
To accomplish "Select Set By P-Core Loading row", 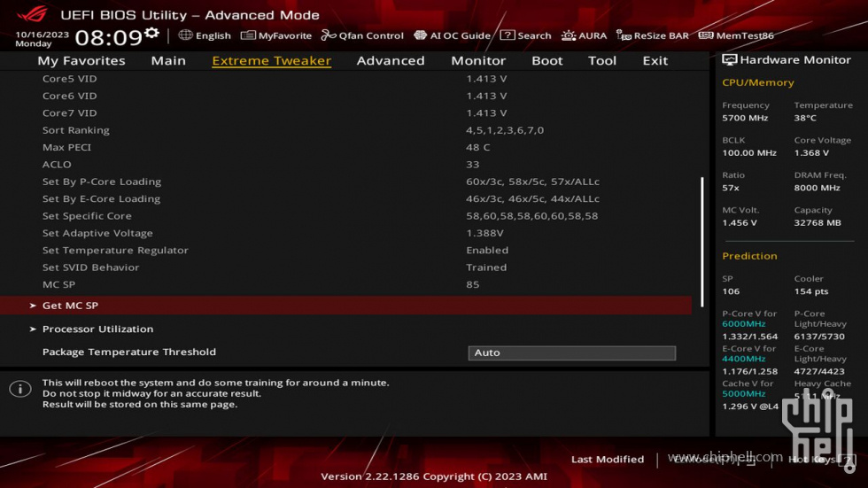I will pos(346,182).
